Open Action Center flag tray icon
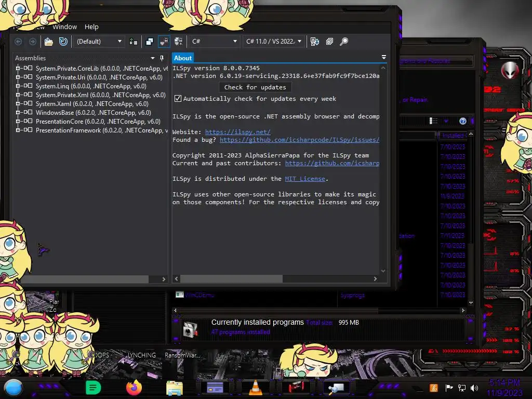This screenshot has height=399, width=532. click(x=449, y=388)
